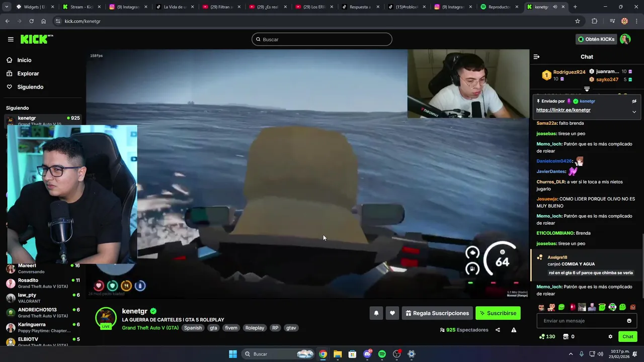Image resolution: width=644 pixels, height=362 pixels.
Task: Open Windows Start menu
Action: 233,354
